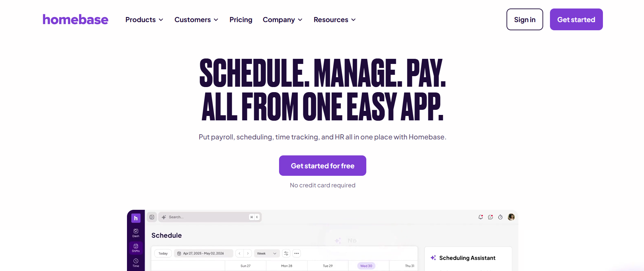644x271 pixels.
Task: Open the user profile avatar
Action: click(511, 217)
